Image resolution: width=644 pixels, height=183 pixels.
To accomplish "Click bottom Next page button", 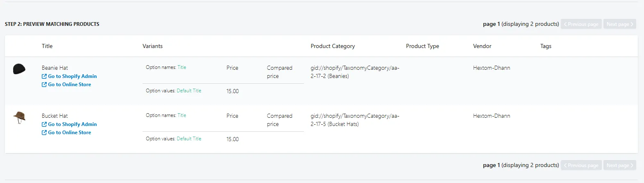I will (620, 165).
